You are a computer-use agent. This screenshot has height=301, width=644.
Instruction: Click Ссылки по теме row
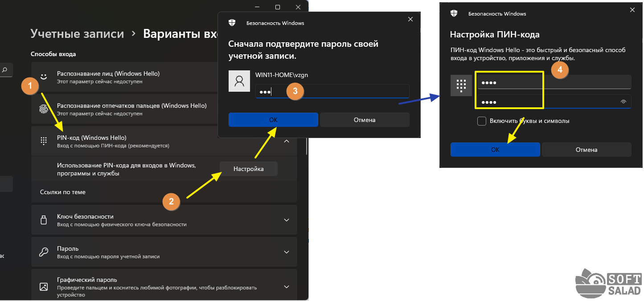click(164, 192)
